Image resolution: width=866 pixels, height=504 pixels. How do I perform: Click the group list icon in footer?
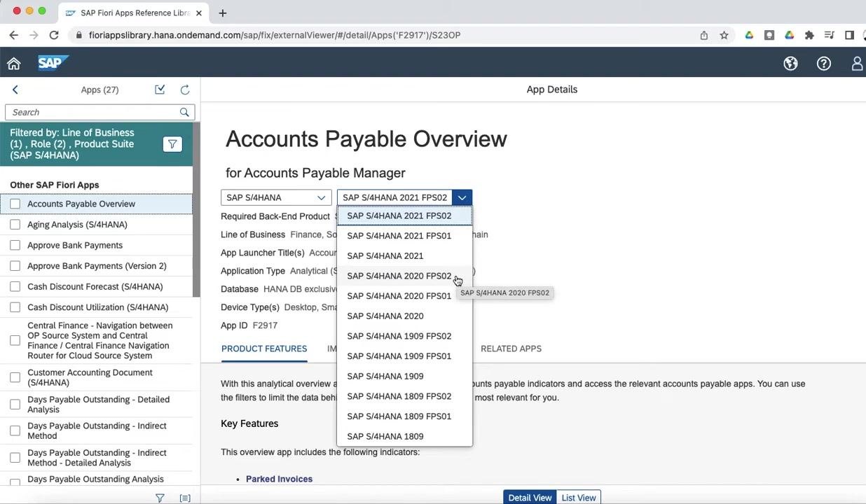[185, 498]
